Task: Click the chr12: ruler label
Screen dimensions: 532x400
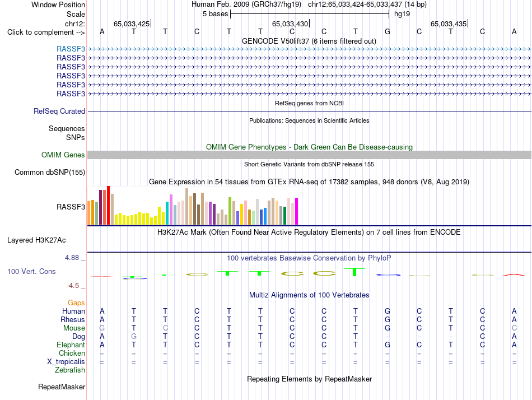Action: 74,24
